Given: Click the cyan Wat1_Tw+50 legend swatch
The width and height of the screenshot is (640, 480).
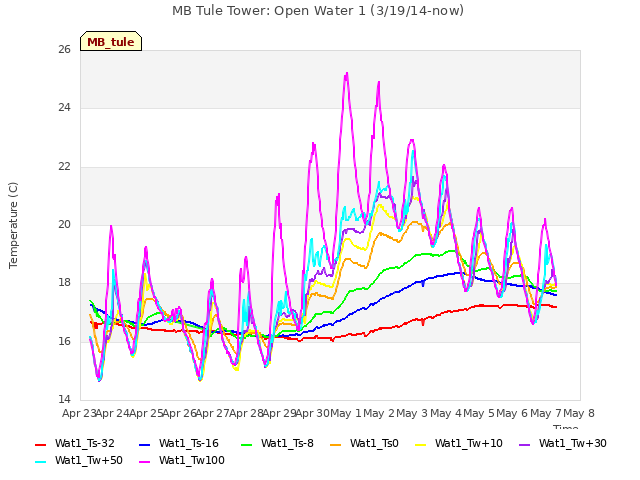Looking at the screenshot, I should click(40, 462).
